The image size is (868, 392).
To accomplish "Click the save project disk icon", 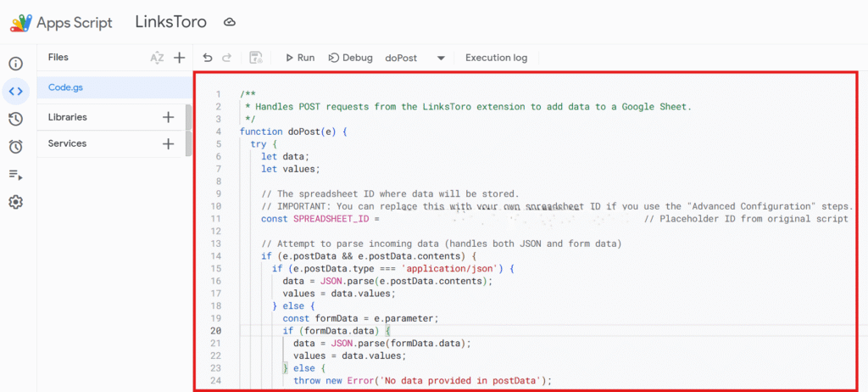I will (255, 58).
